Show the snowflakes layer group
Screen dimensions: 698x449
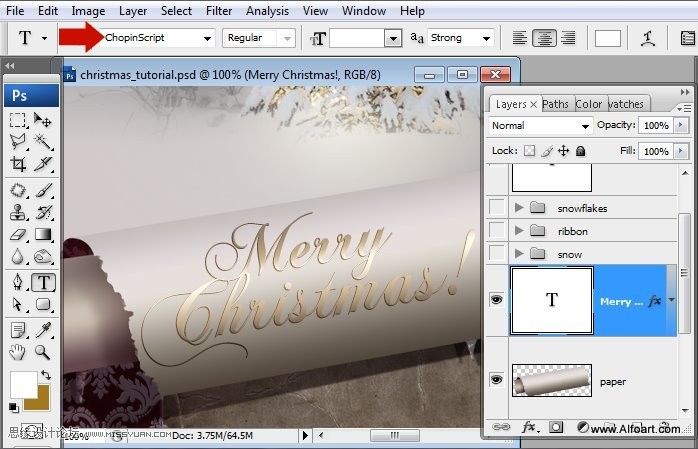coord(497,207)
